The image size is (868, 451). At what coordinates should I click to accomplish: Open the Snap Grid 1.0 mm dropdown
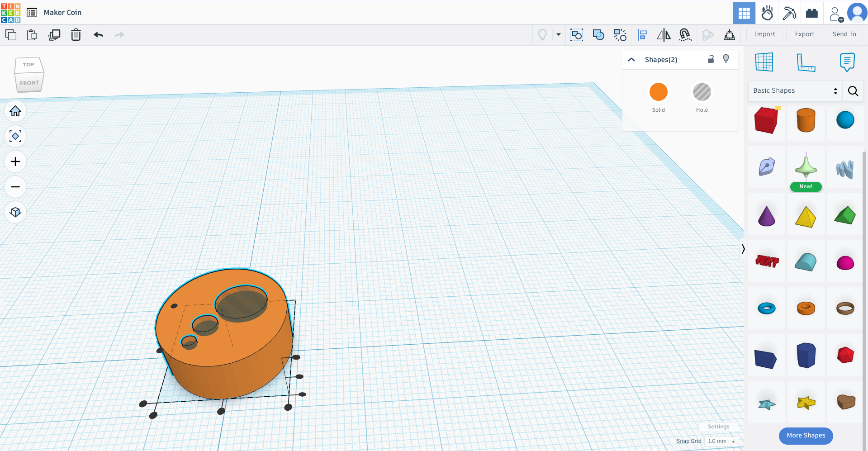pyautogui.click(x=721, y=441)
